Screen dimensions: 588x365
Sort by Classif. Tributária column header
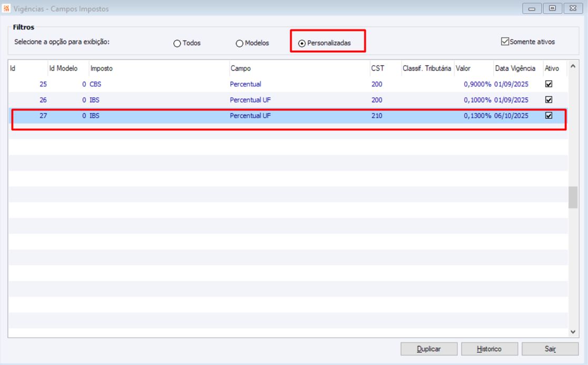[x=427, y=69]
